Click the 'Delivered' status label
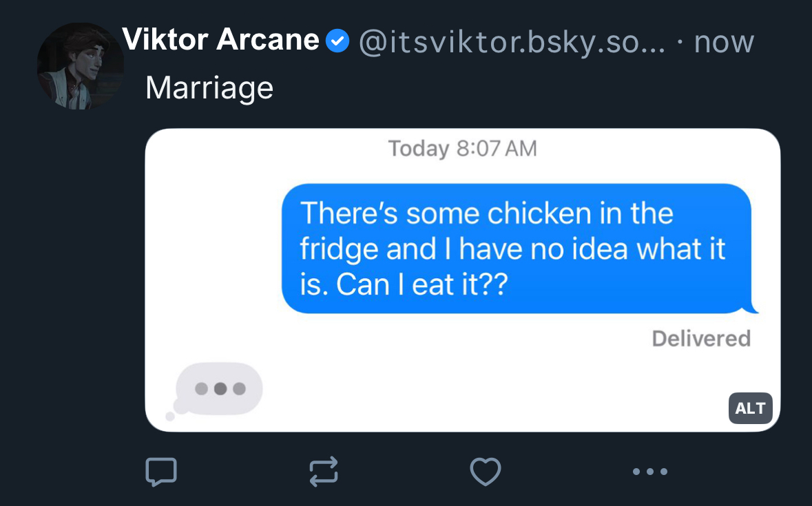812x506 pixels. 700,339
